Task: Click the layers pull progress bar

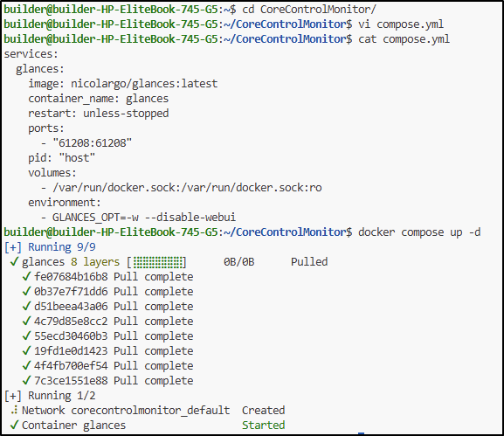Action: pos(156,262)
